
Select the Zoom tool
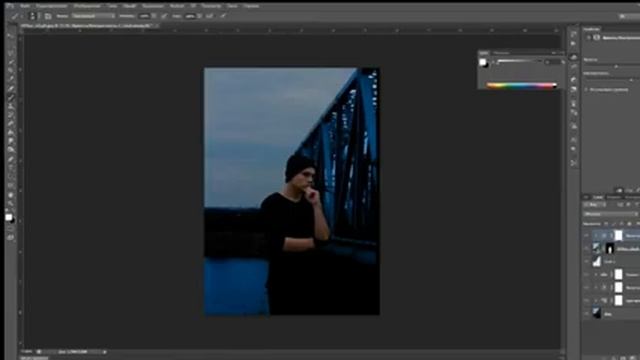point(10,203)
